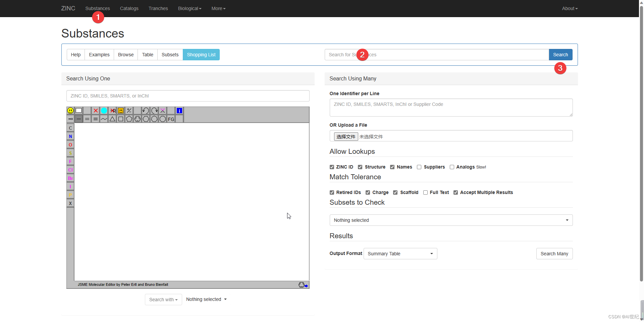The image size is (644, 322).
Task: Open the Catalogs nav item
Action: [129, 8]
